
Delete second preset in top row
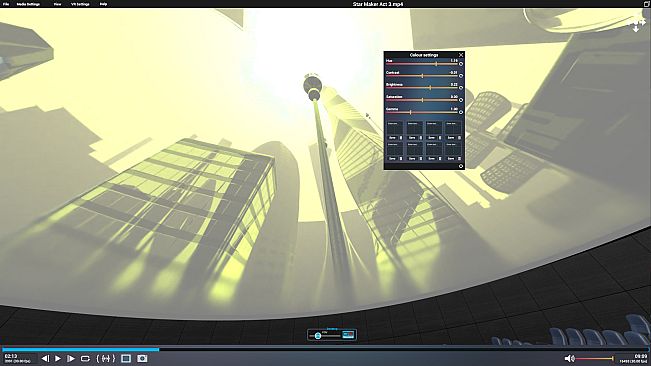pos(421,138)
